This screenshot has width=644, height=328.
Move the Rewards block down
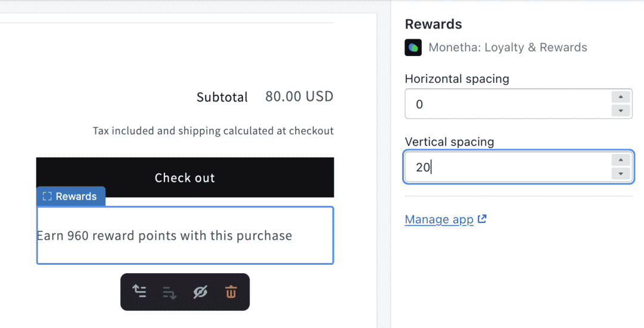169,292
